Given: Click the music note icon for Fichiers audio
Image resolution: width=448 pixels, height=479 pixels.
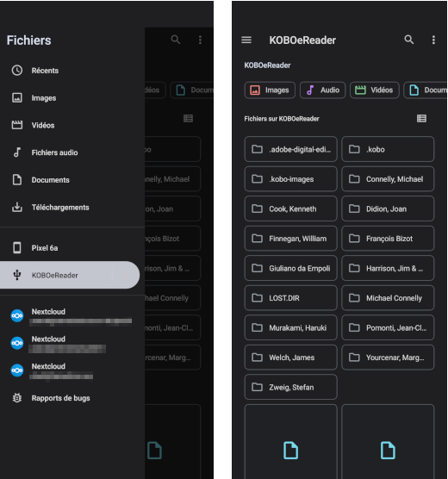Looking at the screenshot, I should [x=17, y=152].
